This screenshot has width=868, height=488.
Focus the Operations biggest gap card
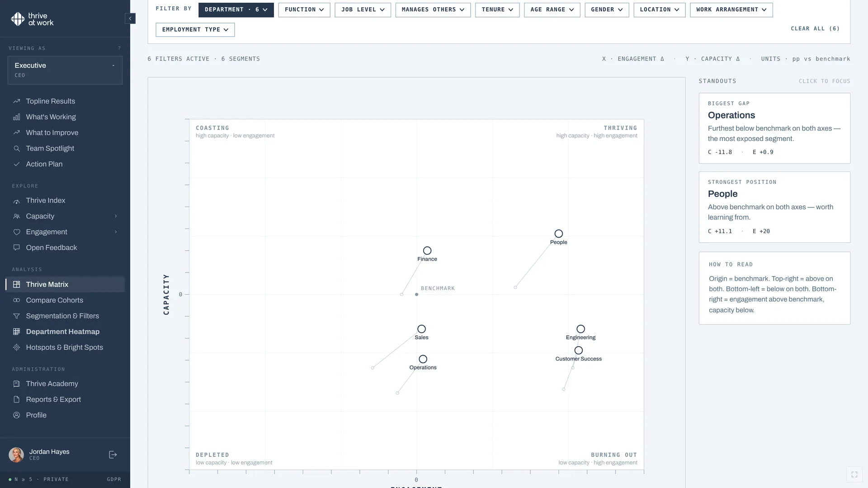tap(774, 128)
